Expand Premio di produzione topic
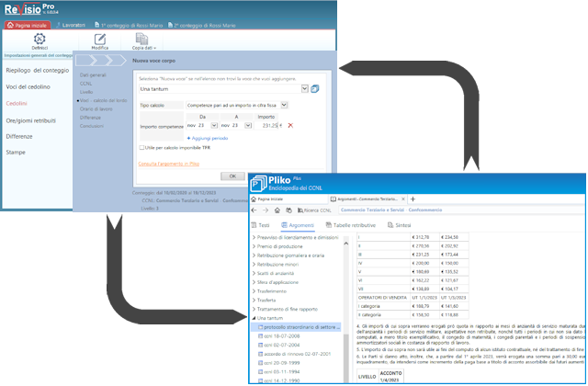This screenshot has width=588, height=386. 254,246
